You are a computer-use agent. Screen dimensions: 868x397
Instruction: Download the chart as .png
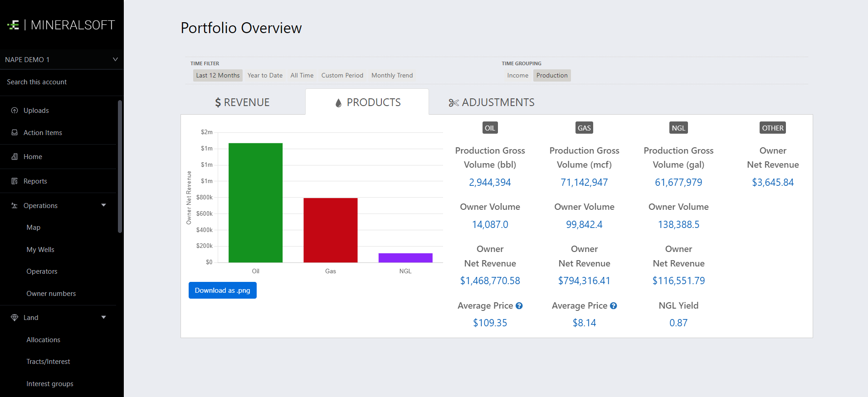[x=222, y=290]
